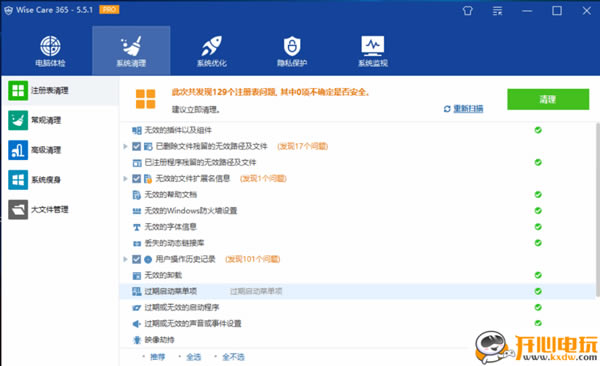This screenshot has height=366, width=600.
Task: Click the green 清理 button
Action: coord(548,100)
